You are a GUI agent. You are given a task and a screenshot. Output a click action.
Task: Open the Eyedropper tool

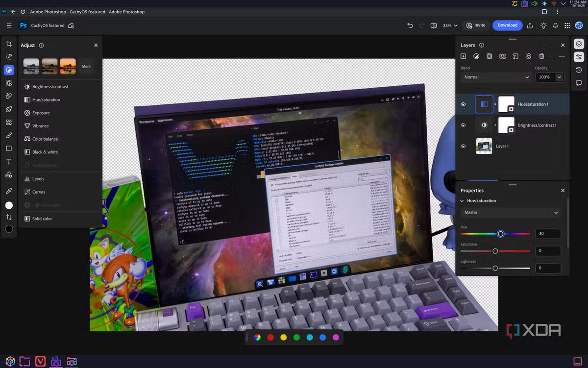(8, 190)
